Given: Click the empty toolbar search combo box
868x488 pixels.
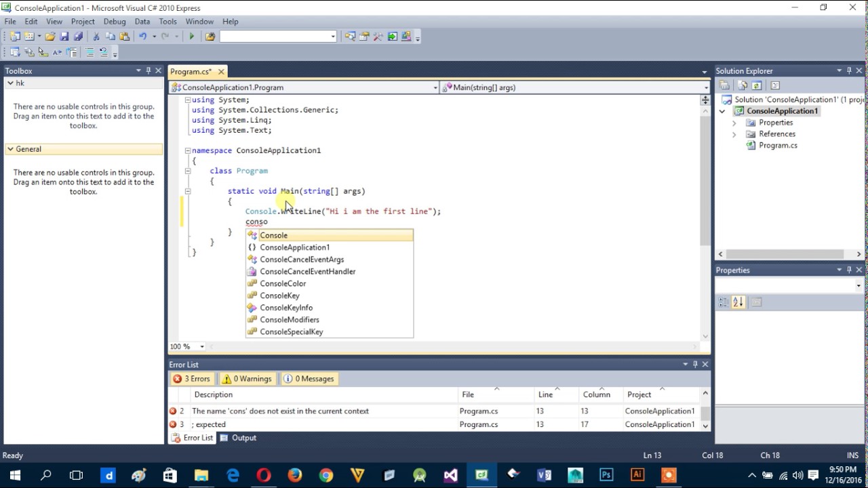Looking at the screenshot, I should [278, 37].
